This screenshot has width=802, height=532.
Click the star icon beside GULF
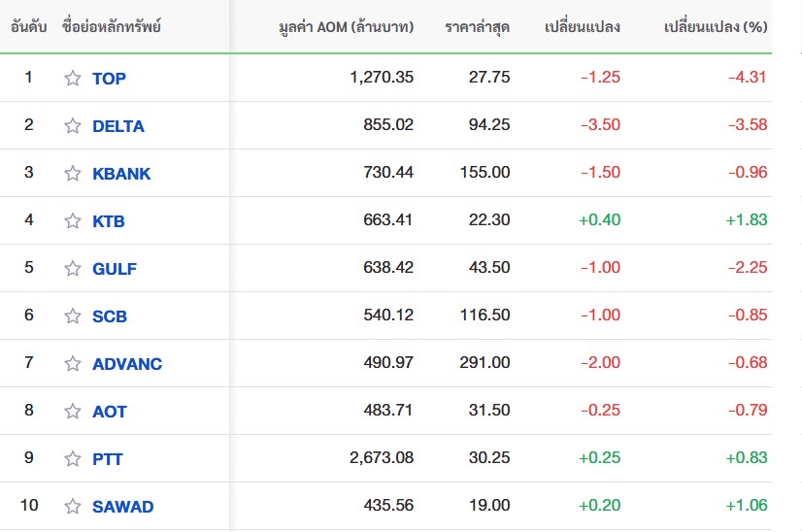[x=73, y=269]
